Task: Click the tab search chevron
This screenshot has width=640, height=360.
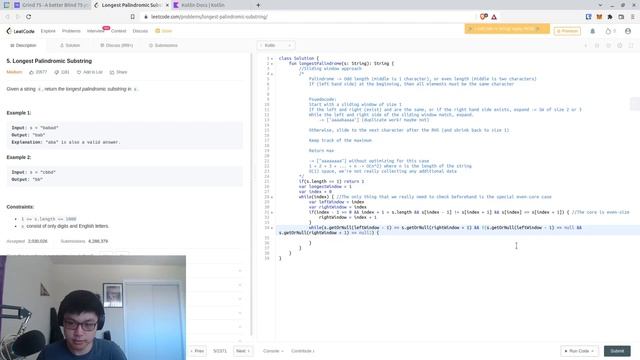Action: (600, 5)
